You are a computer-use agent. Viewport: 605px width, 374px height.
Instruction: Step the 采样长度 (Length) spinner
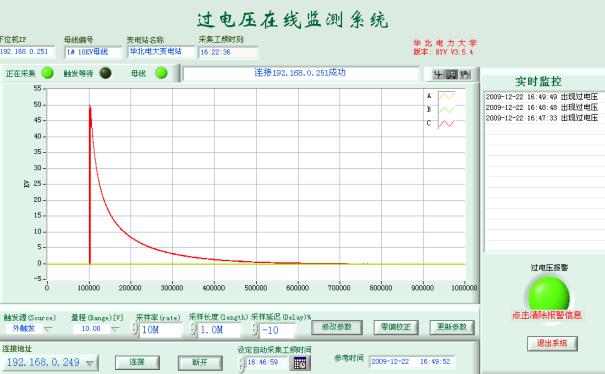193,329
